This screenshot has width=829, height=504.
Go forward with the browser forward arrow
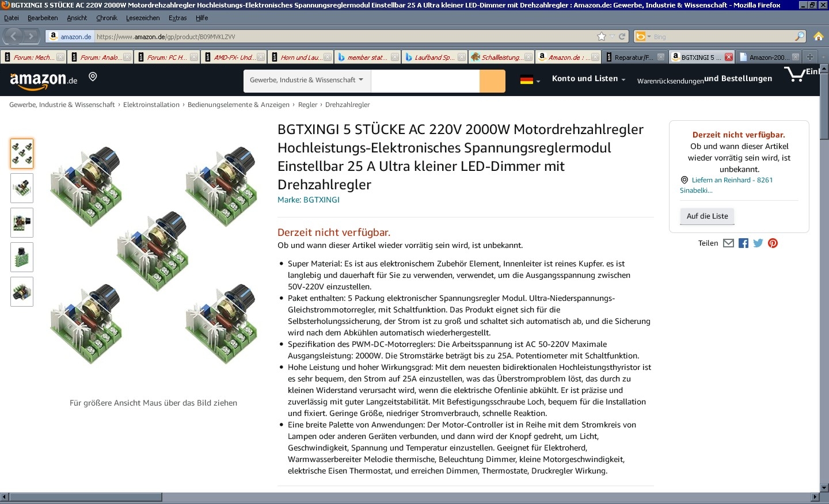click(31, 36)
